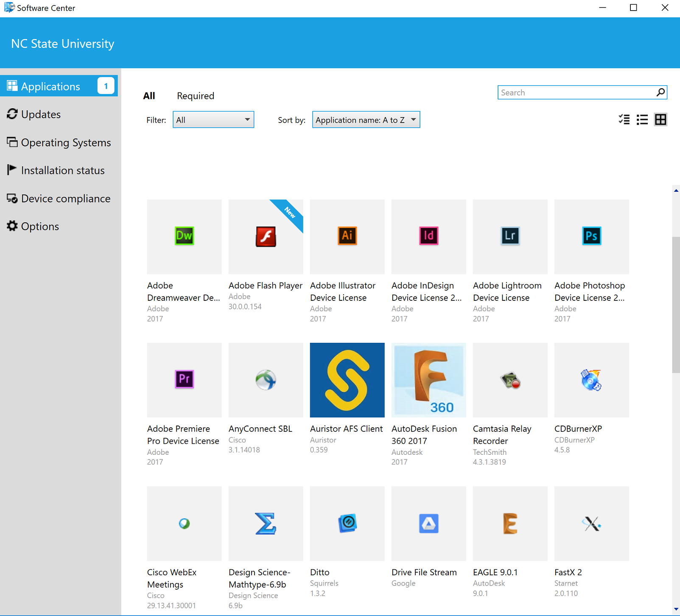Select AutoDesk Fusion 360 2017 tile

click(x=428, y=380)
